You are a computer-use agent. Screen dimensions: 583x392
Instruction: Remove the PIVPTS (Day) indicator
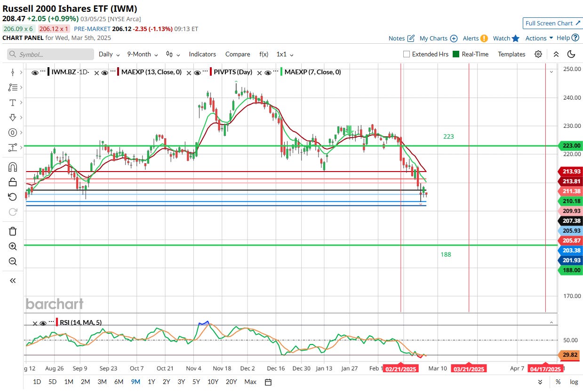click(x=189, y=72)
